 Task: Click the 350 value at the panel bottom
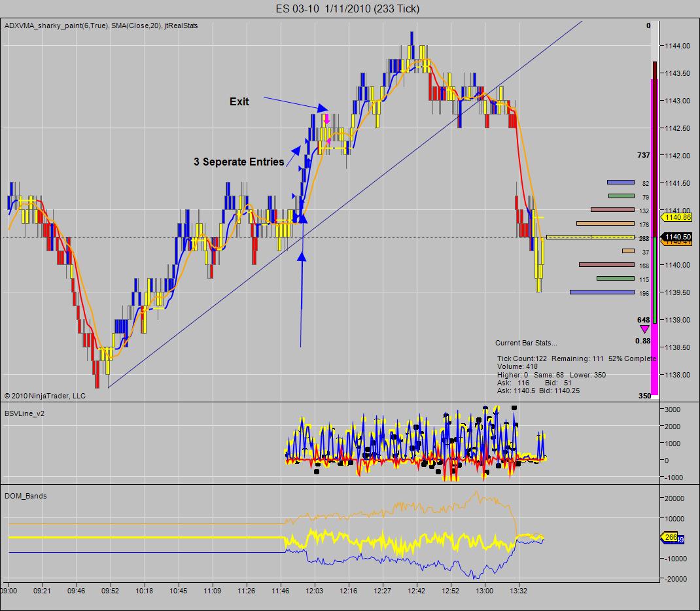(644, 396)
